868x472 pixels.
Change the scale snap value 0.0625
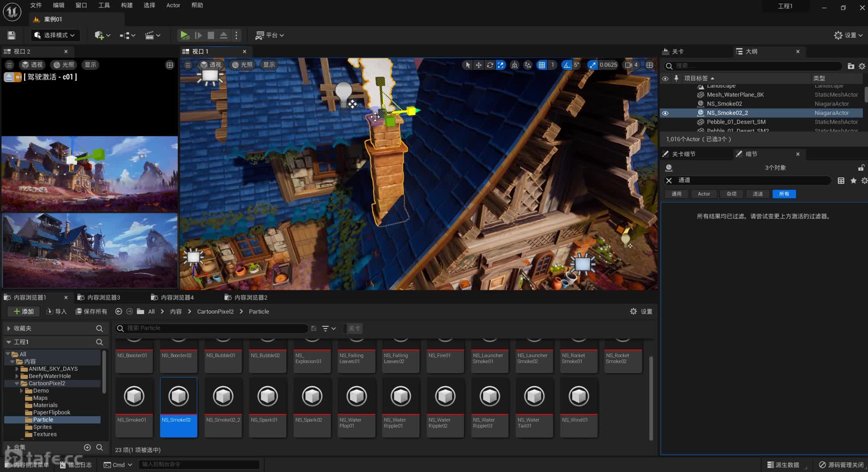click(608, 65)
